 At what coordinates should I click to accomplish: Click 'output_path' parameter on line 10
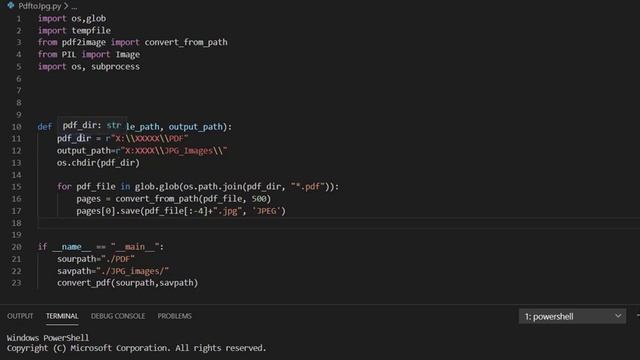click(196, 127)
